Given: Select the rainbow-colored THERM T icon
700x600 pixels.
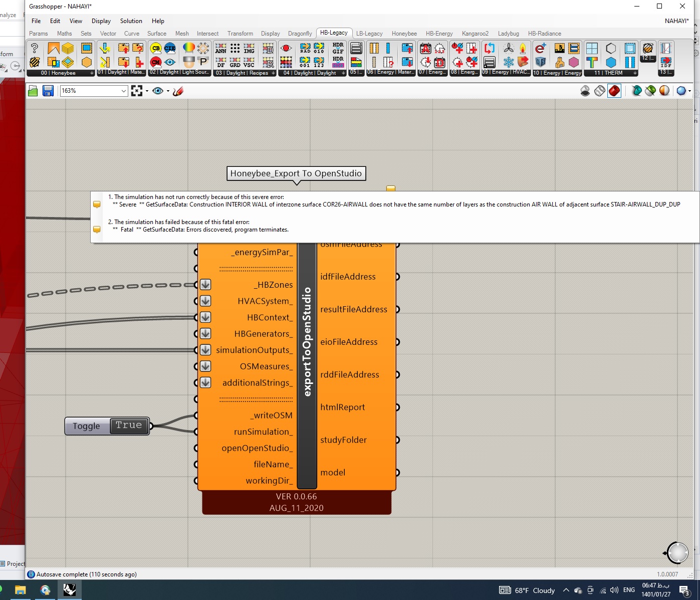Looking at the screenshot, I should coord(592,62).
